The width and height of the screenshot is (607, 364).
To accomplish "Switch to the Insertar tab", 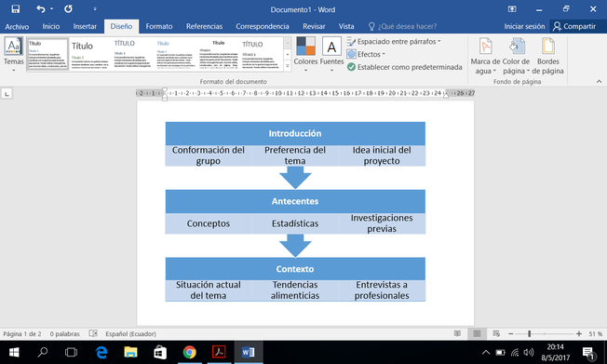I will (85, 26).
